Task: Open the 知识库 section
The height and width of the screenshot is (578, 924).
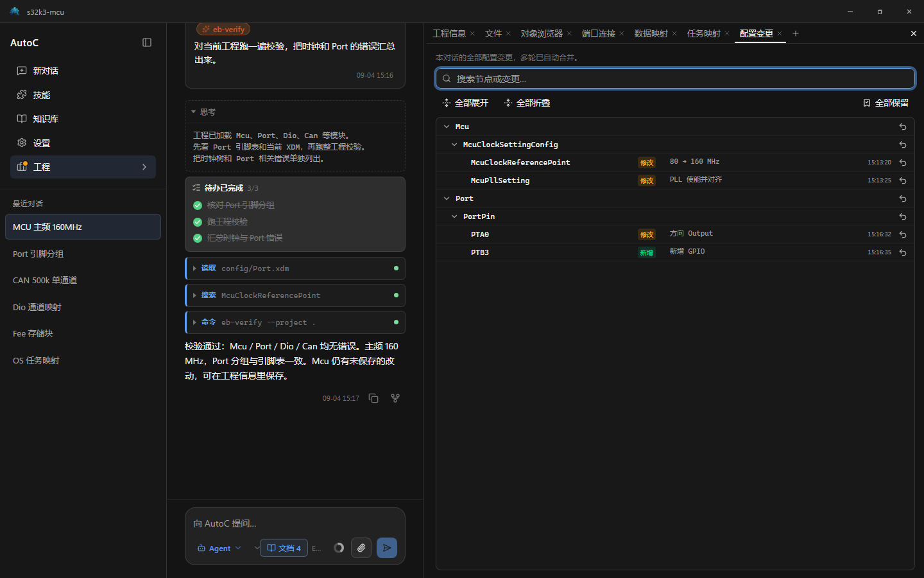Action: pos(83,119)
